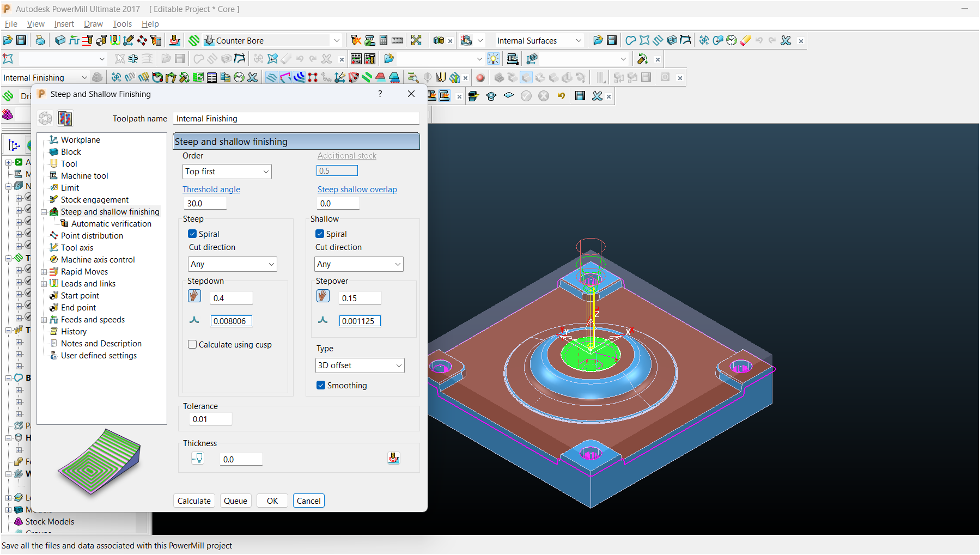Click the thickness mode icon left of 0.0

point(198,459)
